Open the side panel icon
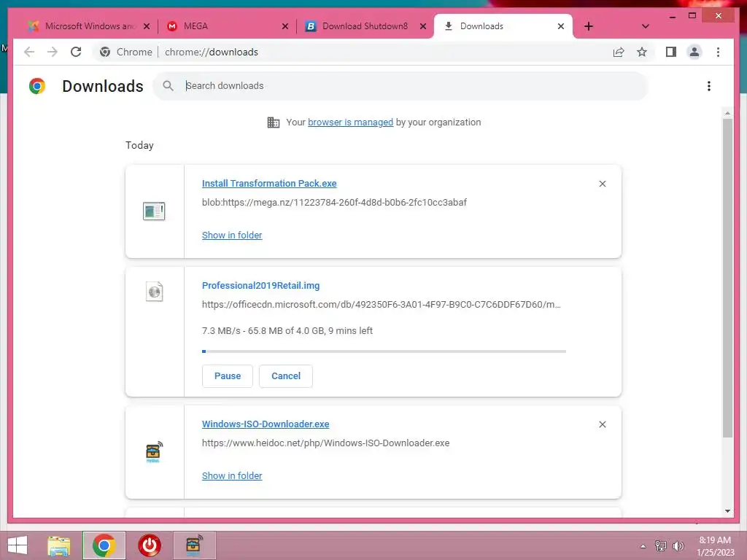Screen dimensions: 747x560 (x=671, y=52)
